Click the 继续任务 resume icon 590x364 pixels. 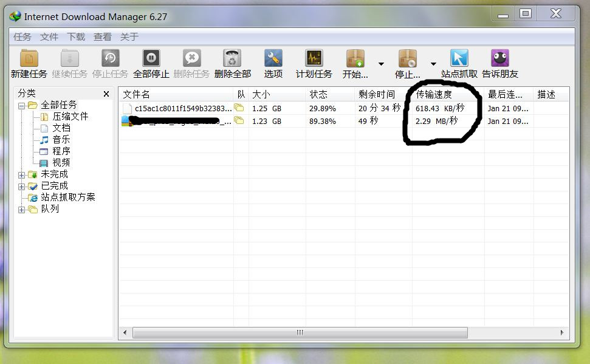70,58
